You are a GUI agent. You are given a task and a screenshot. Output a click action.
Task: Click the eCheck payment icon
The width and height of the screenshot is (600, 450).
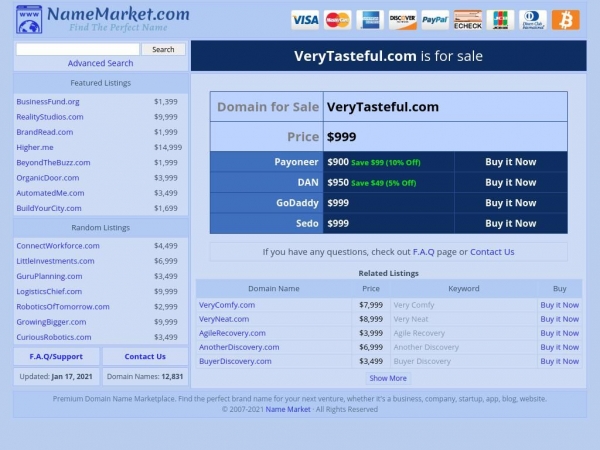click(468, 20)
